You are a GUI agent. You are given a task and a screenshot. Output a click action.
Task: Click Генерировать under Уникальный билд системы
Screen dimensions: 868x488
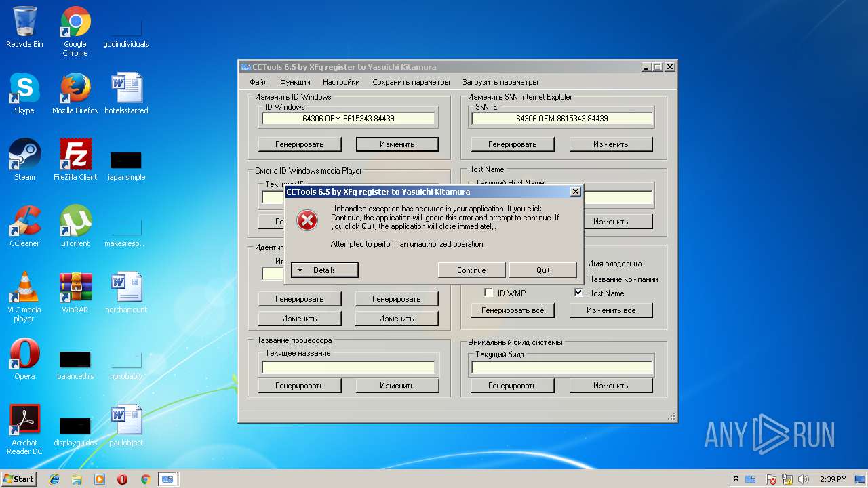pyautogui.click(x=513, y=386)
